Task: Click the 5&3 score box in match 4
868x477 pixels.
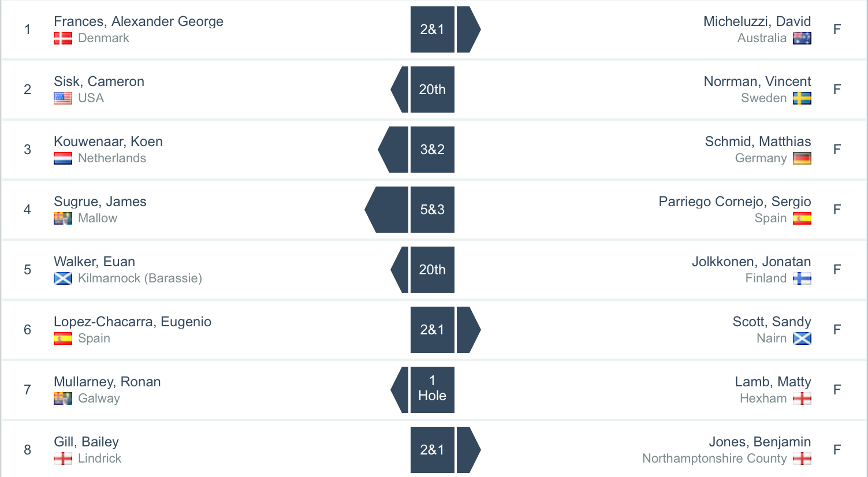Action: (432, 210)
